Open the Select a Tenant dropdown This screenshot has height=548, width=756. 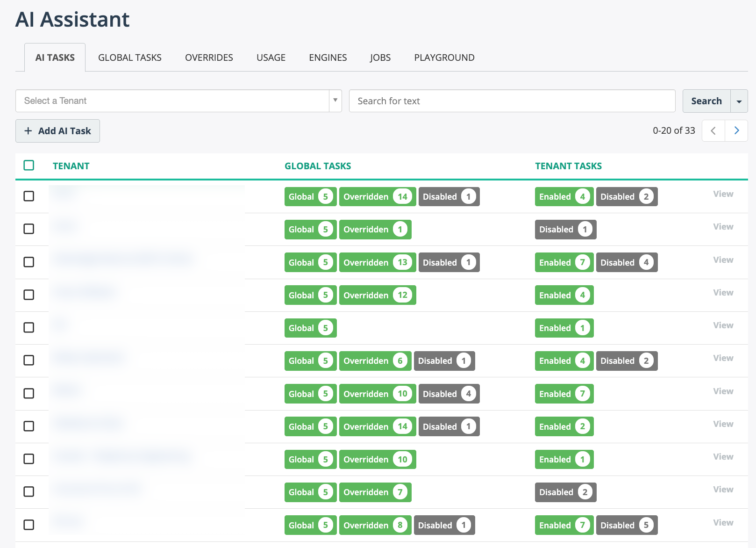tap(178, 101)
